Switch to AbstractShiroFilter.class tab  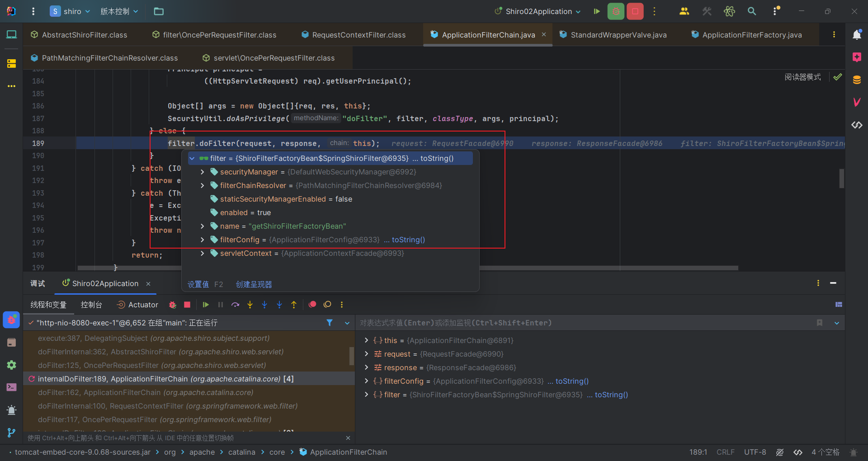click(x=79, y=35)
